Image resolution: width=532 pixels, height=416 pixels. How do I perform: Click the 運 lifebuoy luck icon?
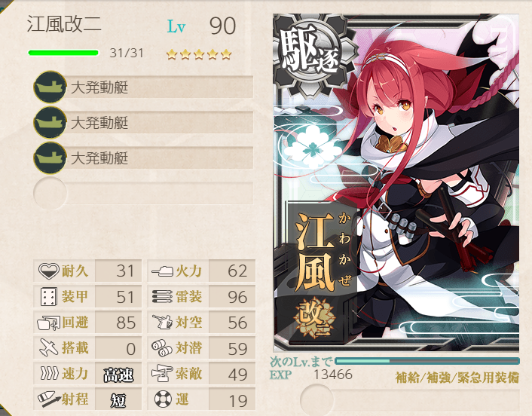click(x=163, y=399)
